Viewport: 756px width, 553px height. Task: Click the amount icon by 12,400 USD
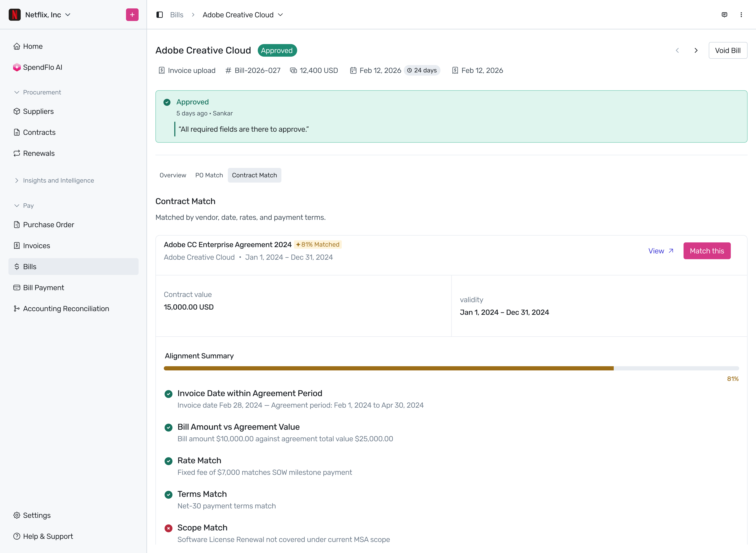pos(293,70)
